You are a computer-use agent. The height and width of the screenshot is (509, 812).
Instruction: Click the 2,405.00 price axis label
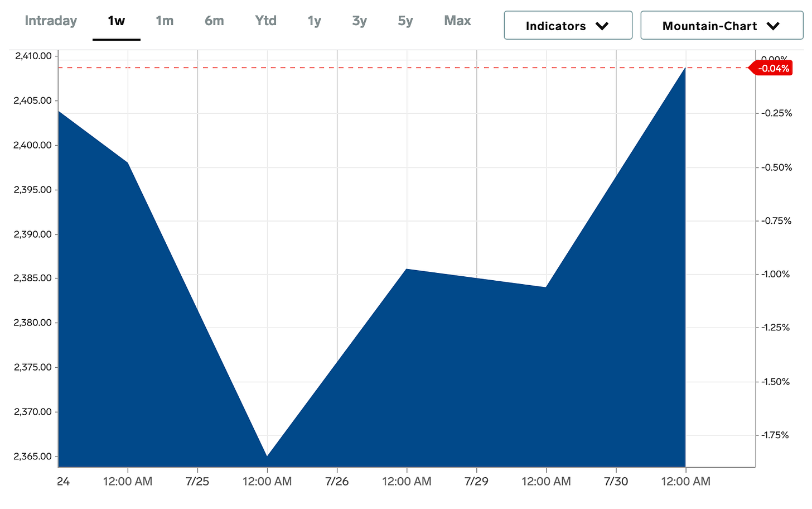pos(33,100)
